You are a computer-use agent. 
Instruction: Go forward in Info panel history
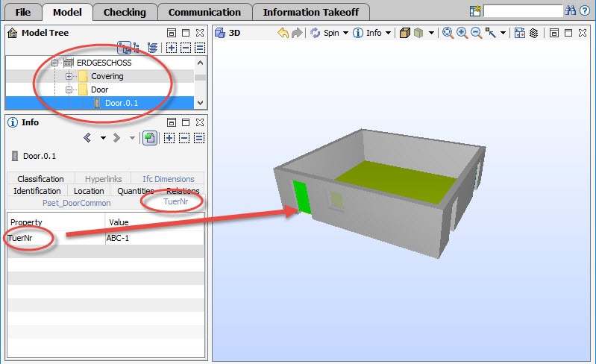pos(116,137)
